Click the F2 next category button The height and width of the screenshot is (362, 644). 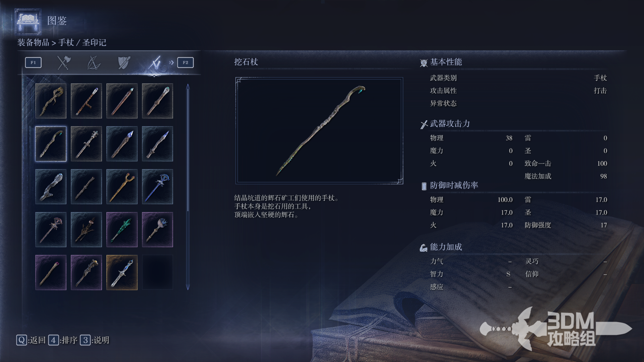click(185, 63)
